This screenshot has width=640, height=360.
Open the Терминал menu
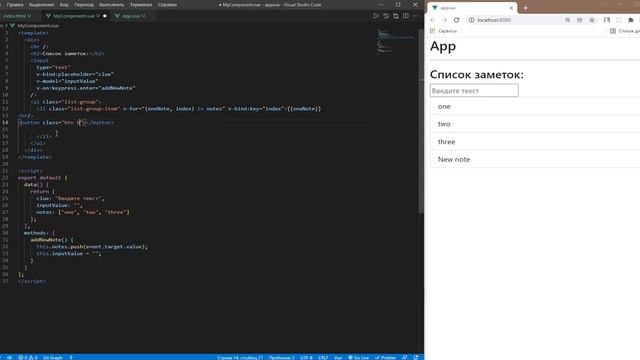coord(141,4)
